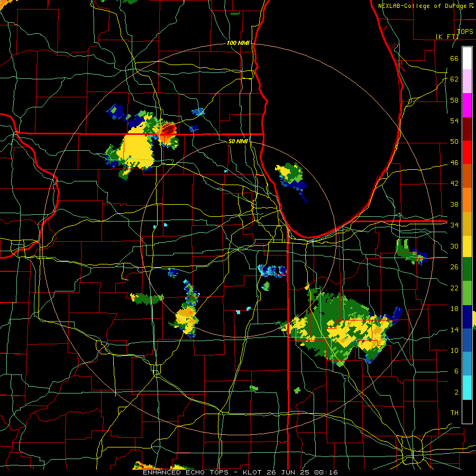Click the 42 legend value
Image resolution: width=476 pixels, height=476 pixels.
click(454, 184)
